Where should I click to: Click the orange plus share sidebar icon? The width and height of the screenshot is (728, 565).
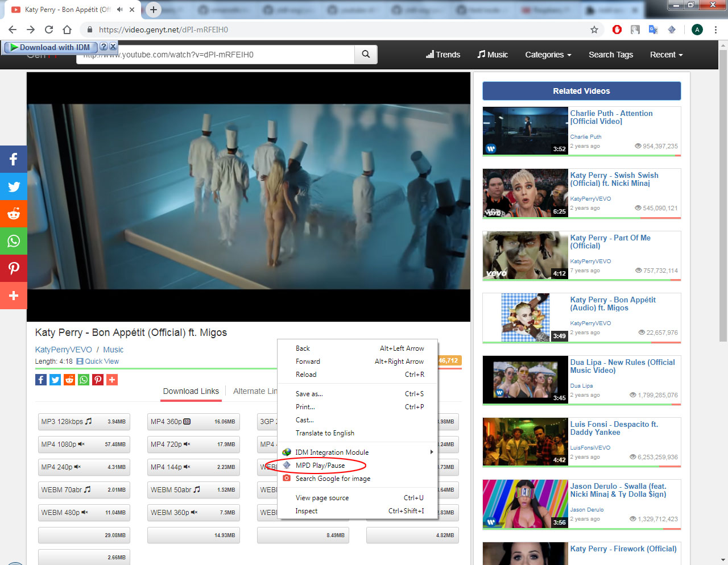pyautogui.click(x=14, y=296)
